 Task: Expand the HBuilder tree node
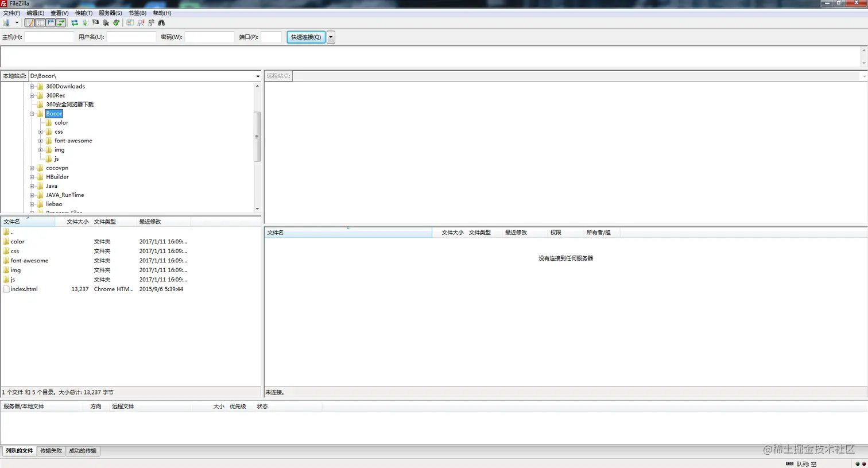pos(32,177)
